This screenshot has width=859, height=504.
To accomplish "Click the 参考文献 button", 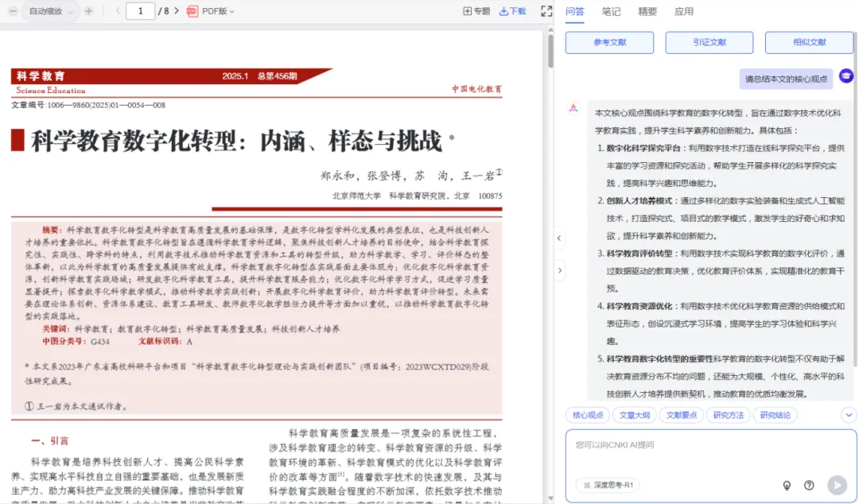I will [x=610, y=42].
